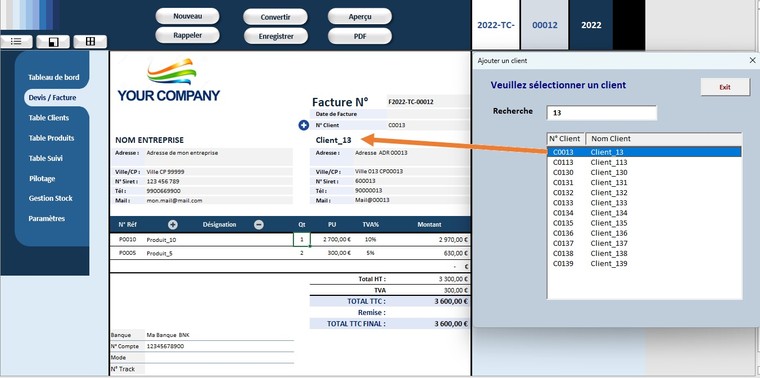Select Client_113 in the client list
760x378 pixels.
609,162
